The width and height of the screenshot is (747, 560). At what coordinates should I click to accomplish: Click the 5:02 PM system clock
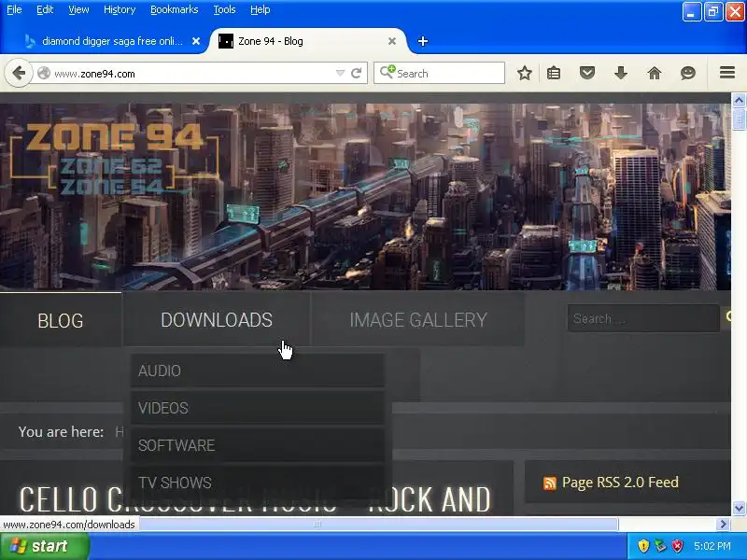[712, 546]
